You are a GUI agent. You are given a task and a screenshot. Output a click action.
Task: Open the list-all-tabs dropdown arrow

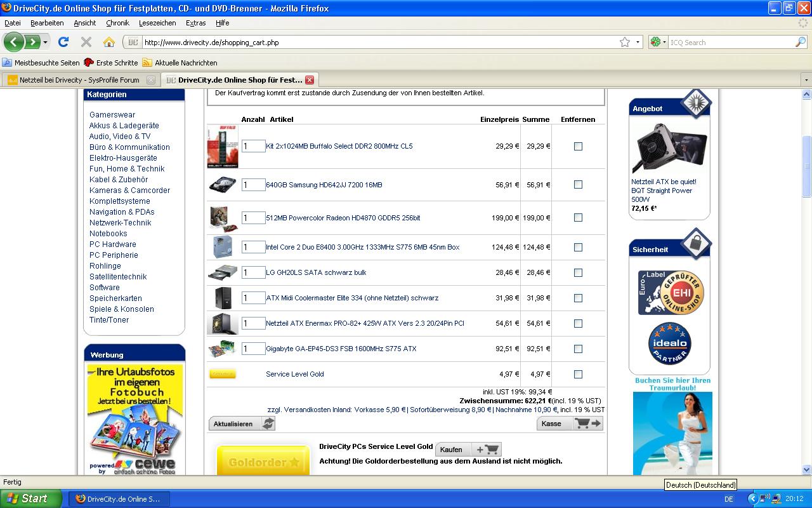pyautogui.click(x=806, y=80)
